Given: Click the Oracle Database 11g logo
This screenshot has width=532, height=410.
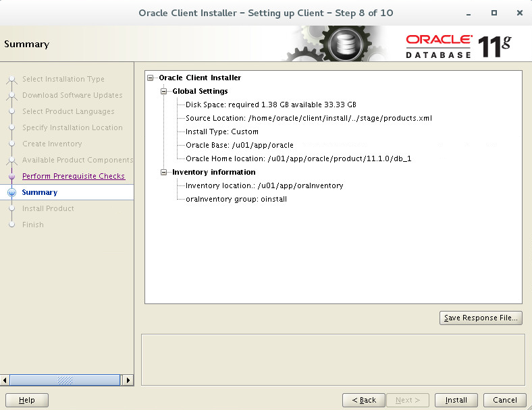Looking at the screenshot, I should (x=458, y=46).
